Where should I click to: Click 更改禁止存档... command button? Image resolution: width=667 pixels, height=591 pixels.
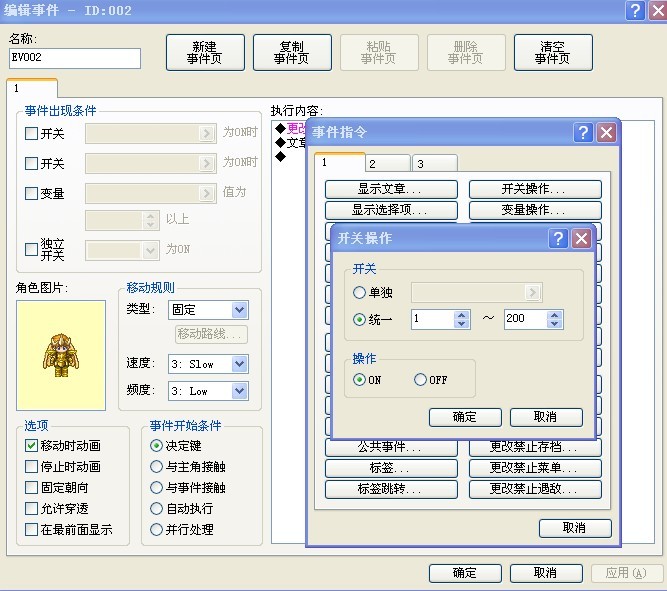[535, 448]
